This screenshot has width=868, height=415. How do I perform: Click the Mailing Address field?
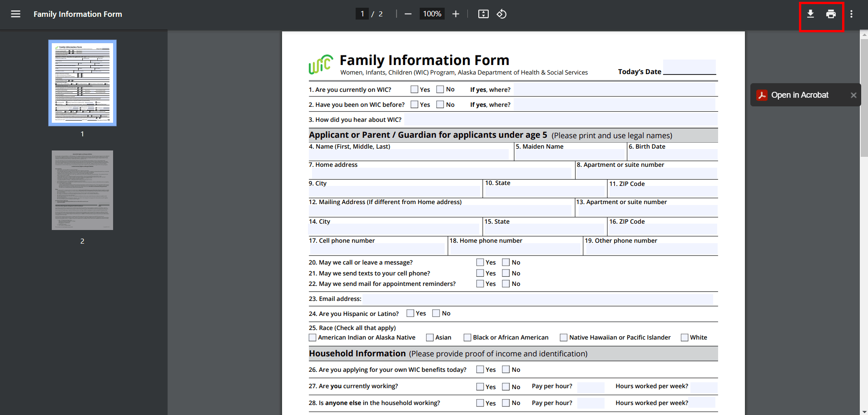point(440,210)
